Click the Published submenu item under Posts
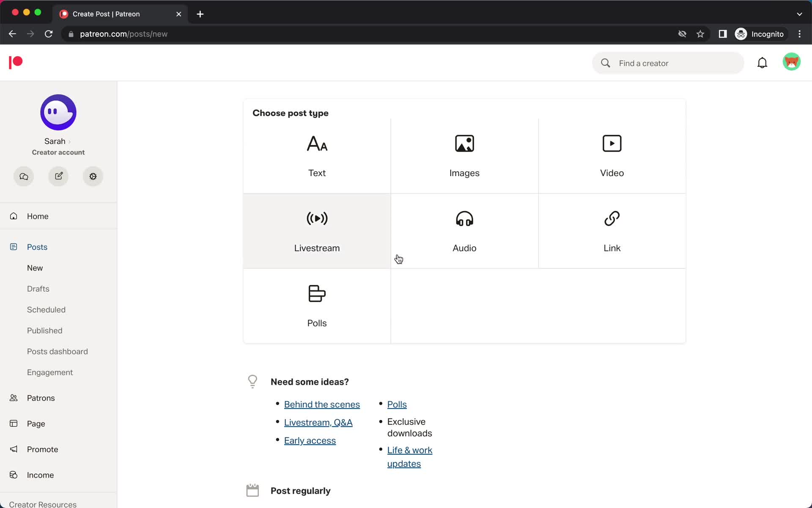Screen dimensions: 812x508 click(x=44, y=331)
